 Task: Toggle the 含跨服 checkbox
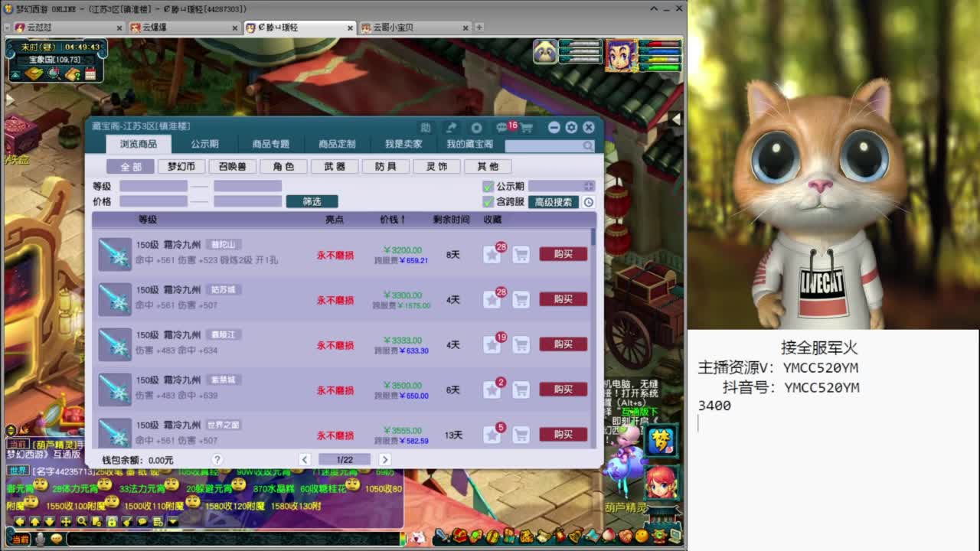click(488, 202)
